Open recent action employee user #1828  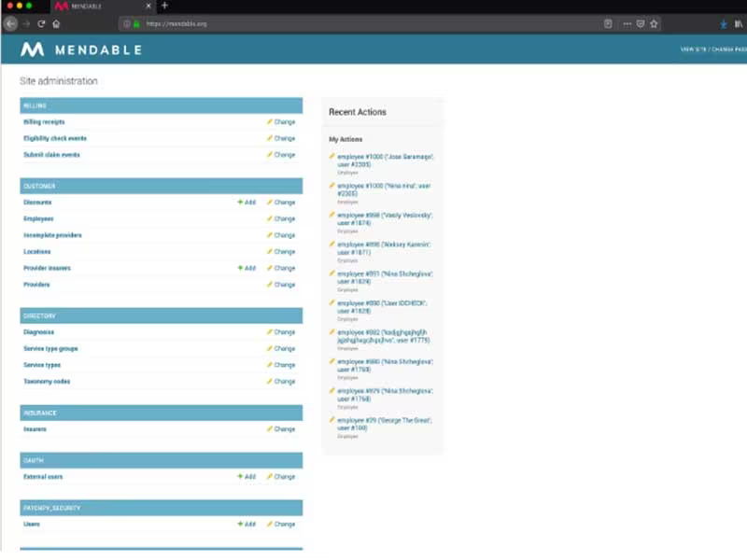(x=382, y=307)
